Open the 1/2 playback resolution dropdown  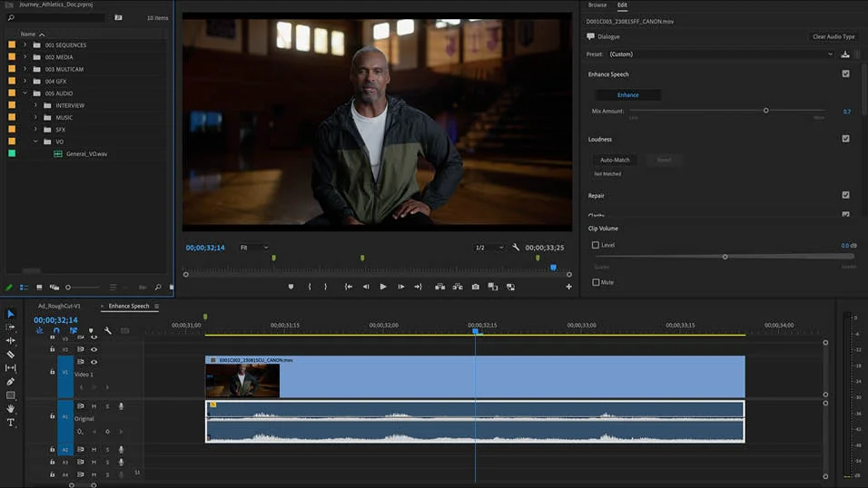489,248
